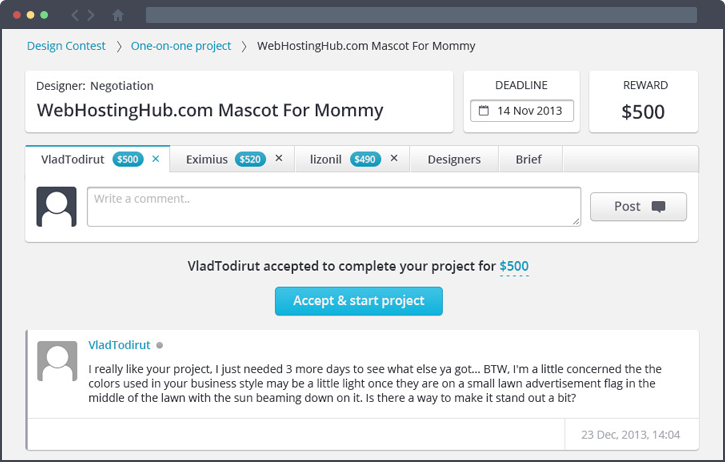Screen dimensions: 726x462
Task: Go to the browser home icon
Action: coord(118,15)
